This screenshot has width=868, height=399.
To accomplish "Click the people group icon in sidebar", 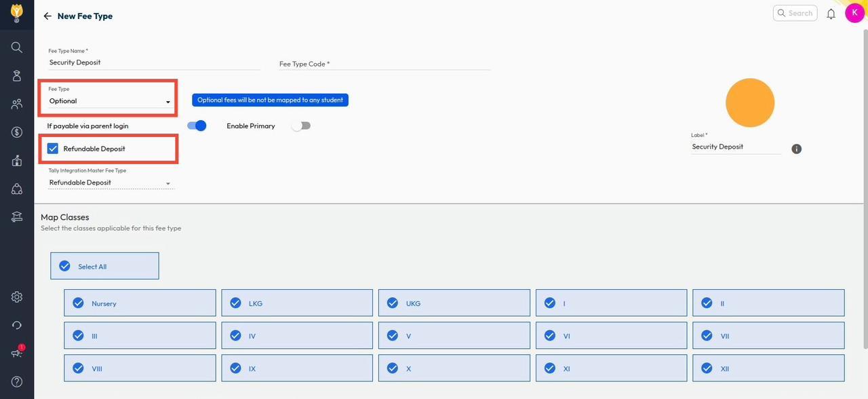I will tap(17, 104).
